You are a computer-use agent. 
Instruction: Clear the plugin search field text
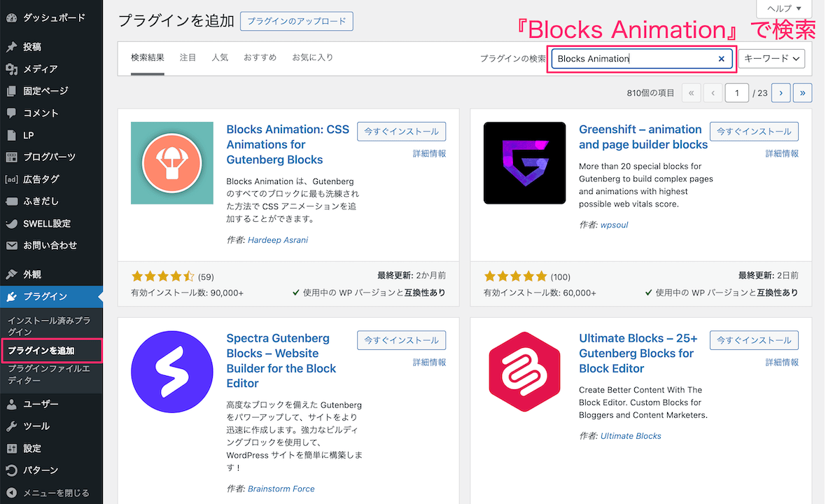point(722,59)
